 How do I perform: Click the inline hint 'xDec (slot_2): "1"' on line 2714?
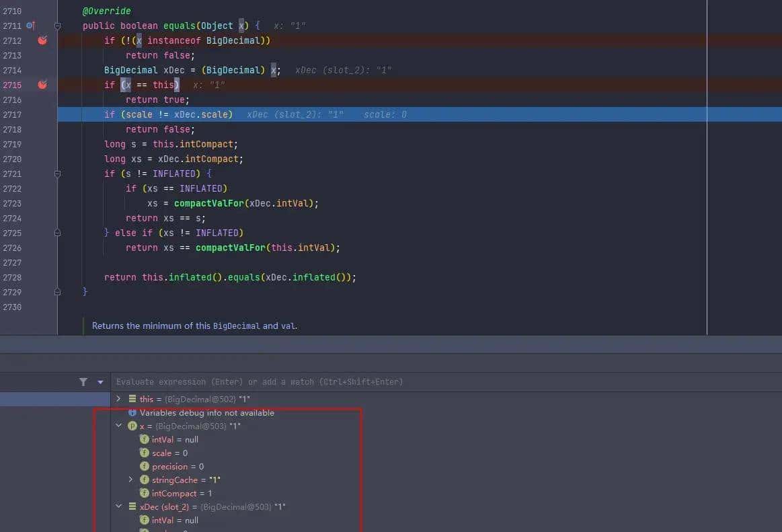(x=343, y=71)
